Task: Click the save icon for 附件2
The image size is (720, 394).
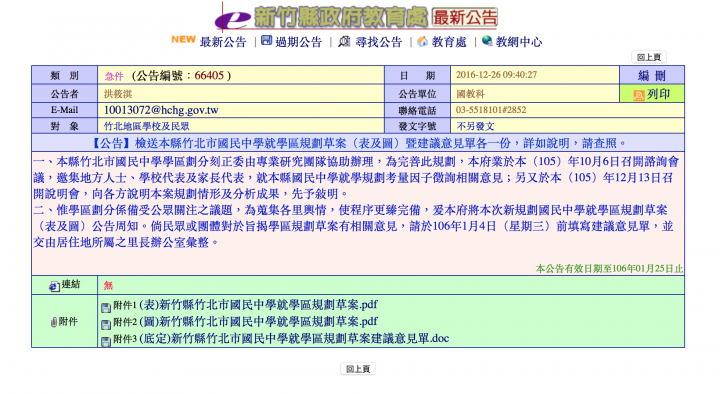Action: point(106,325)
